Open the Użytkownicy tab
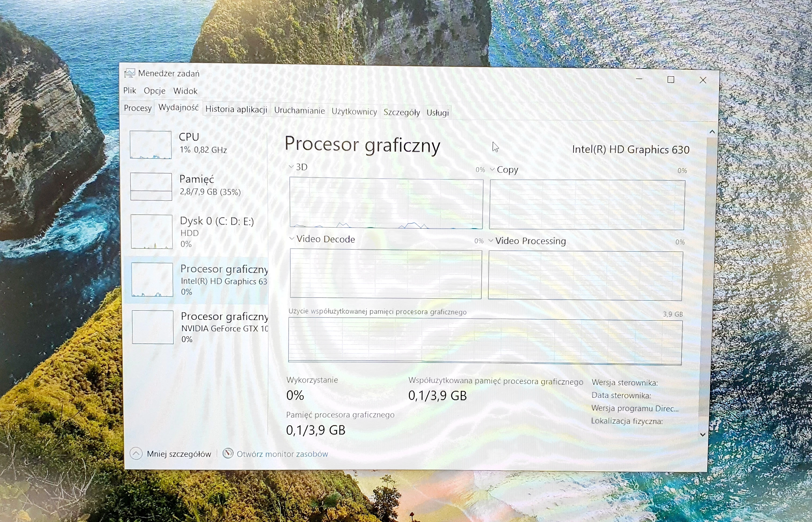This screenshot has width=812, height=522. point(354,112)
